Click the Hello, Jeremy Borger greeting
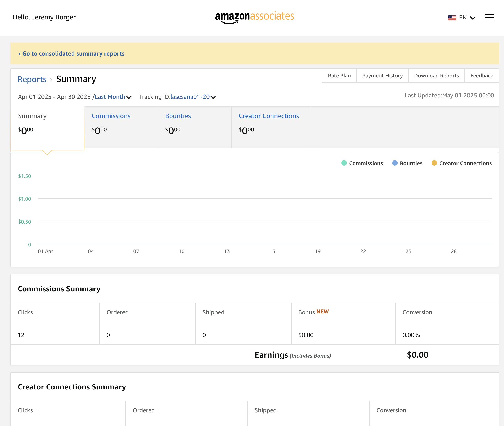 44,17
